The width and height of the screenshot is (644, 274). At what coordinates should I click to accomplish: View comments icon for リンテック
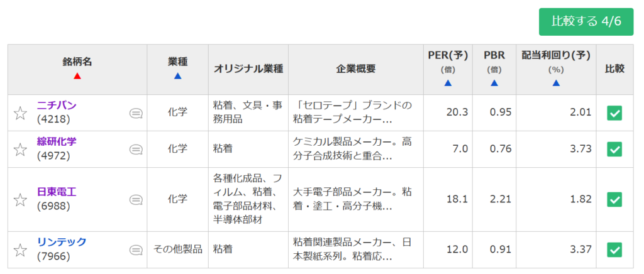[136, 249]
